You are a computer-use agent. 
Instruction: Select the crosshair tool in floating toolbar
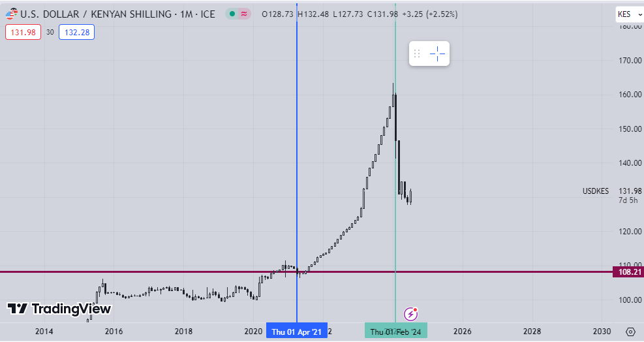tap(438, 54)
